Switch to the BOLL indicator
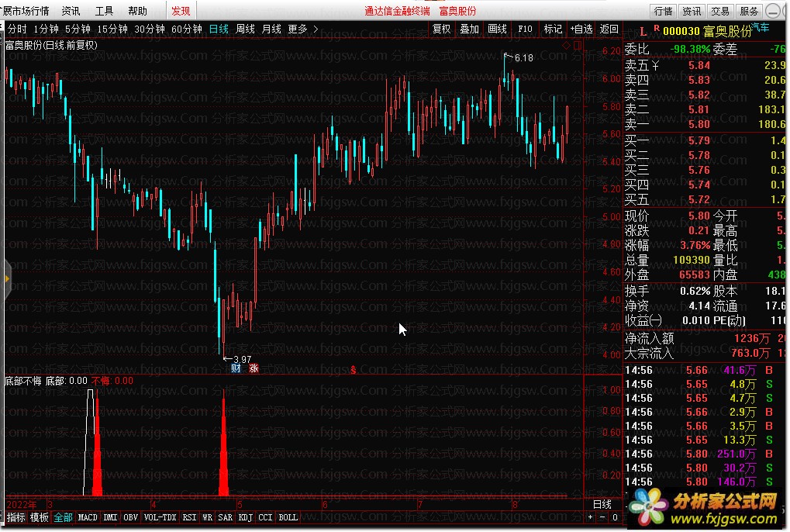The height and width of the screenshot is (532, 790). [288, 517]
